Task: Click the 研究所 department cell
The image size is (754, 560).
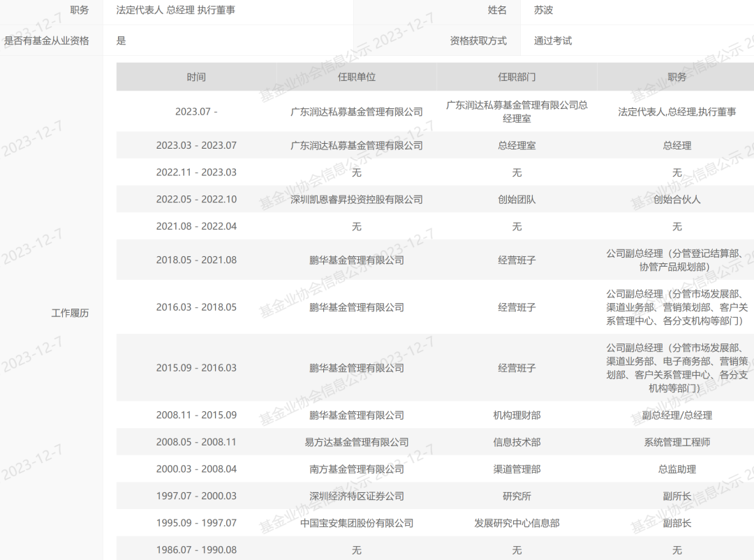Action: click(x=517, y=496)
